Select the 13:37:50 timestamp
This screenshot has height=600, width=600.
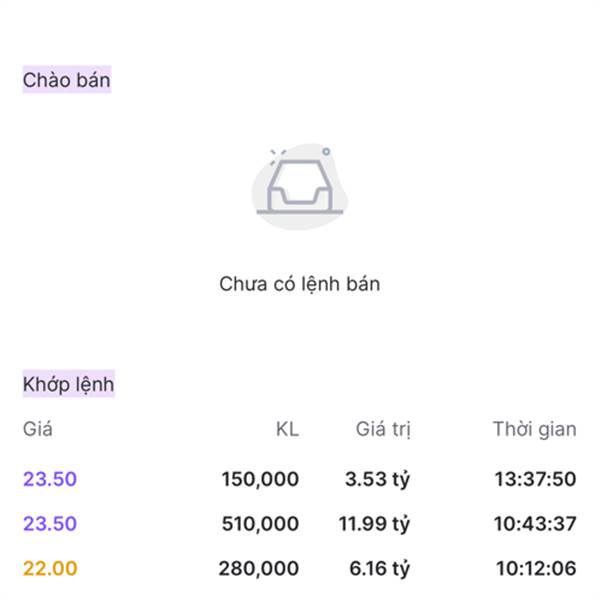535,479
